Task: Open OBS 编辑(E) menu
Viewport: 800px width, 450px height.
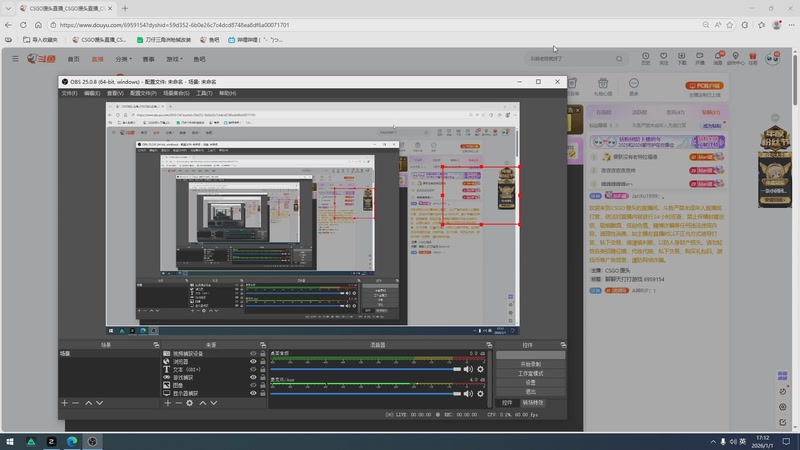Action: (92, 93)
